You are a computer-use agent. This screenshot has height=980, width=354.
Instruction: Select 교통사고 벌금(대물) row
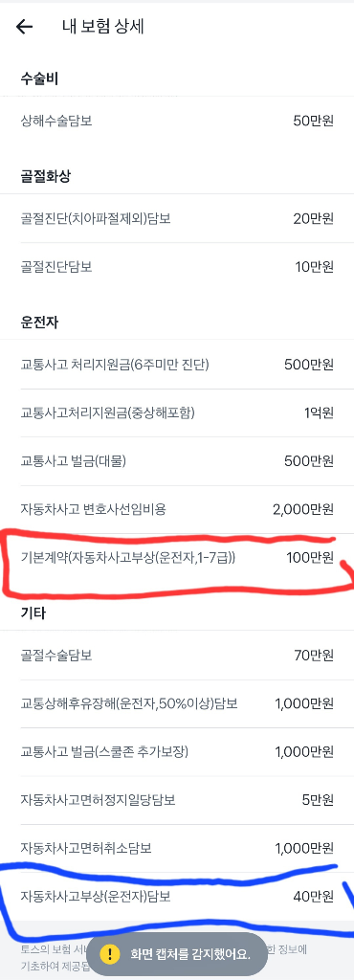(x=177, y=461)
